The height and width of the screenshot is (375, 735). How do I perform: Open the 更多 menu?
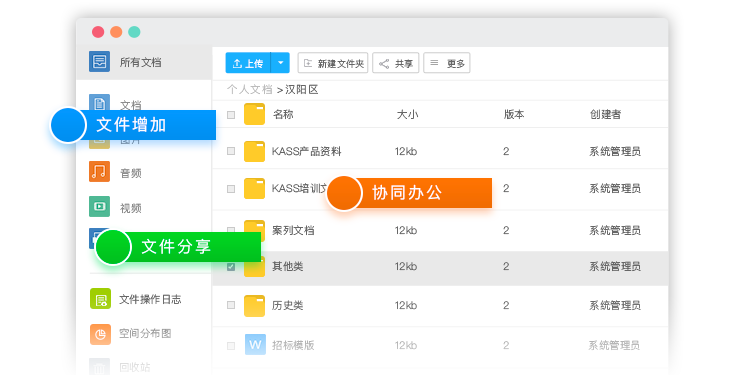pos(447,63)
